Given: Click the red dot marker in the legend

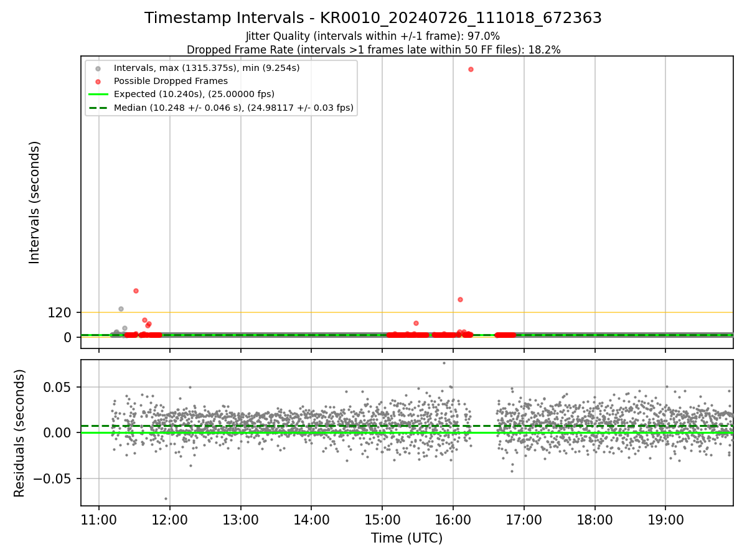Looking at the screenshot, I should [x=98, y=81].
